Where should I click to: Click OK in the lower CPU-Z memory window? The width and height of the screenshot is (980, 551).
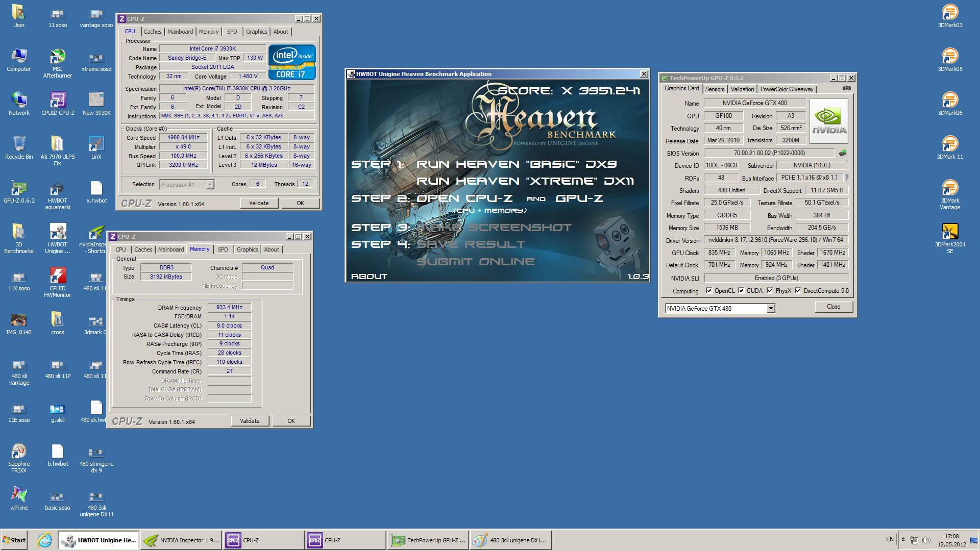(x=291, y=421)
